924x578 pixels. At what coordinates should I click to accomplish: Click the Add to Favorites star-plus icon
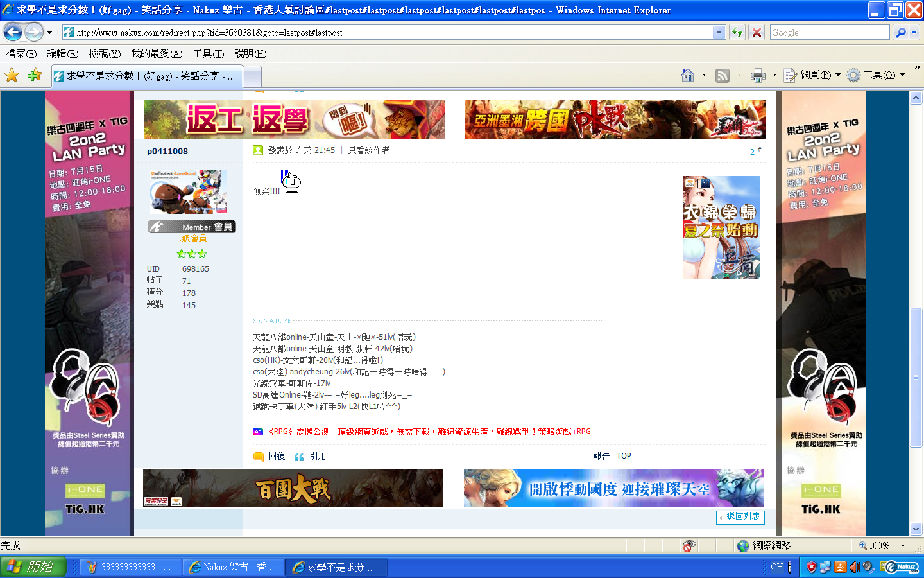pyautogui.click(x=35, y=76)
